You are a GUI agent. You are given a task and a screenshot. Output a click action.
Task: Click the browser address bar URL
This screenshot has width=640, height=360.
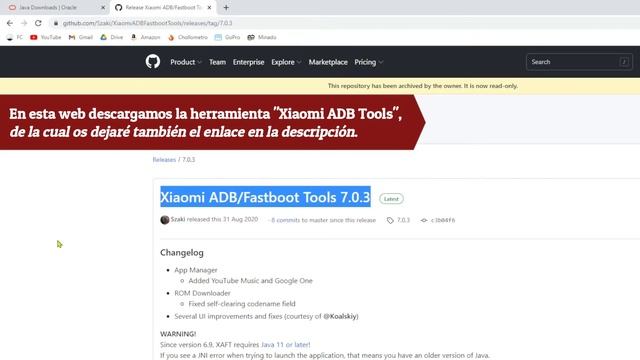click(147, 23)
